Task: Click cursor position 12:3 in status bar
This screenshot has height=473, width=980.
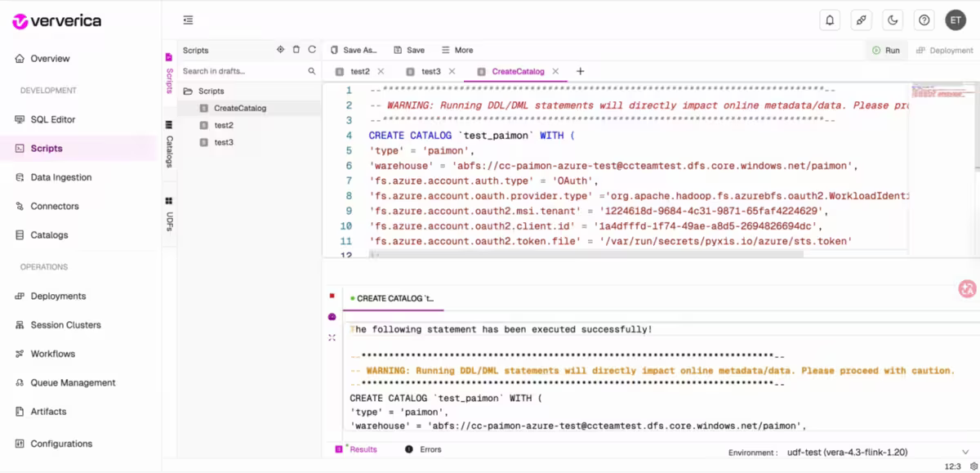Action: (x=952, y=466)
